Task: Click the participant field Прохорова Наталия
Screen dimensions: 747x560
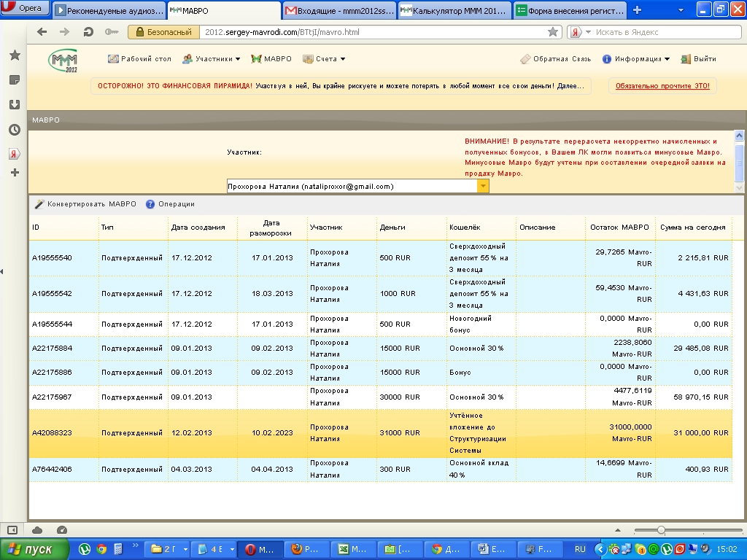Action: click(352, 186)
